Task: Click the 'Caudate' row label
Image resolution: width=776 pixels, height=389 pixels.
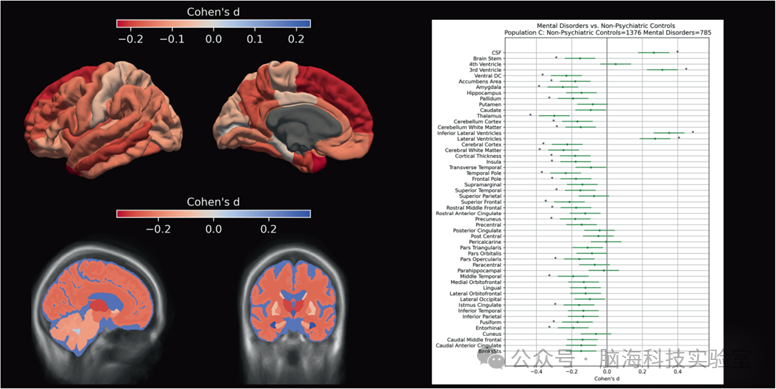Action: coord(491,110)
